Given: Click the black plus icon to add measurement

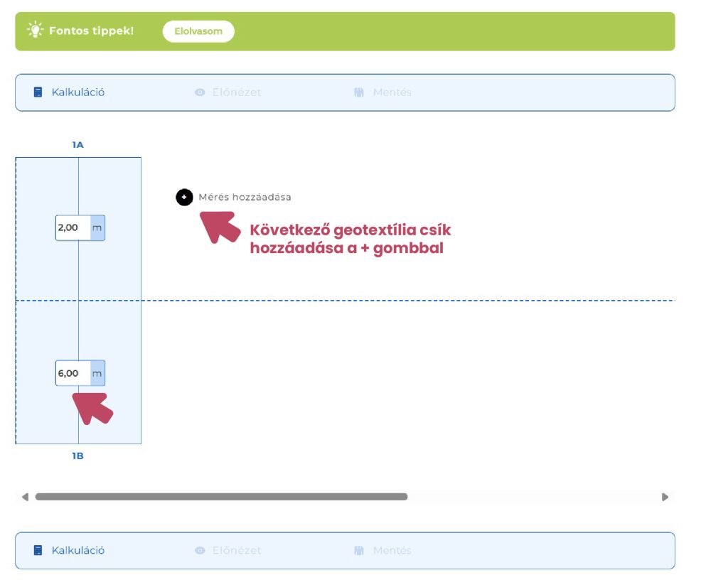Looking at the screenshot, I should [x=184, y=197].
